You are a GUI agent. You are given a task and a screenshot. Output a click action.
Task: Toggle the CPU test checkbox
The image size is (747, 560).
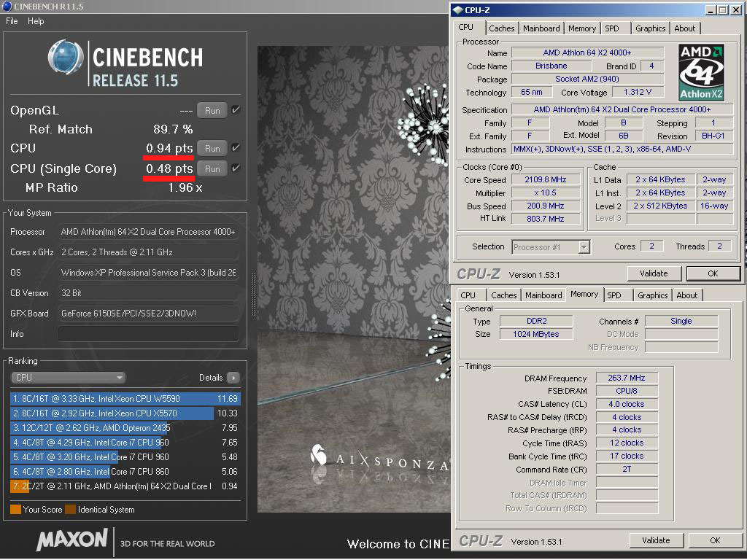click(x=236, y=148)
